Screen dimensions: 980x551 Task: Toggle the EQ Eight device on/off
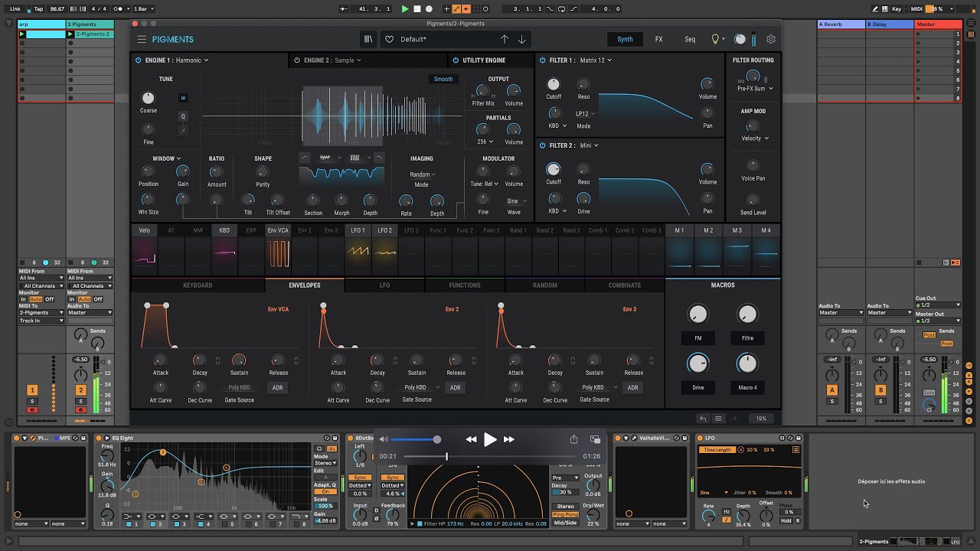pyautogui.click(x=99, y=439)
